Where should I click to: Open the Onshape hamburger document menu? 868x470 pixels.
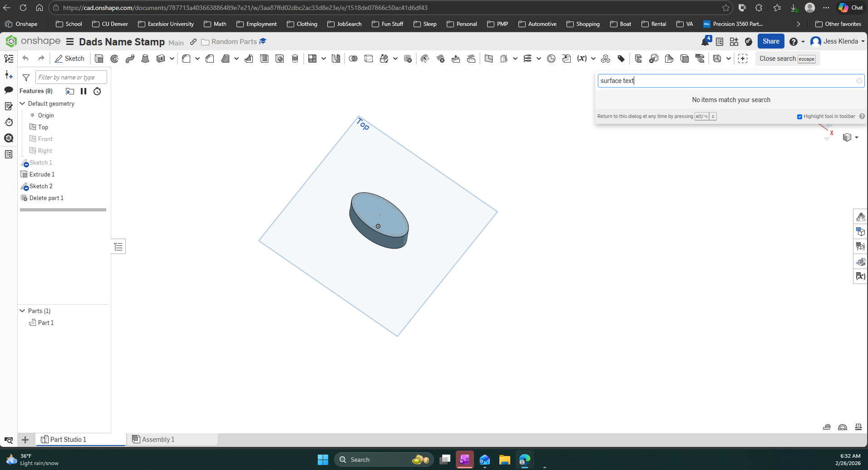70,42
